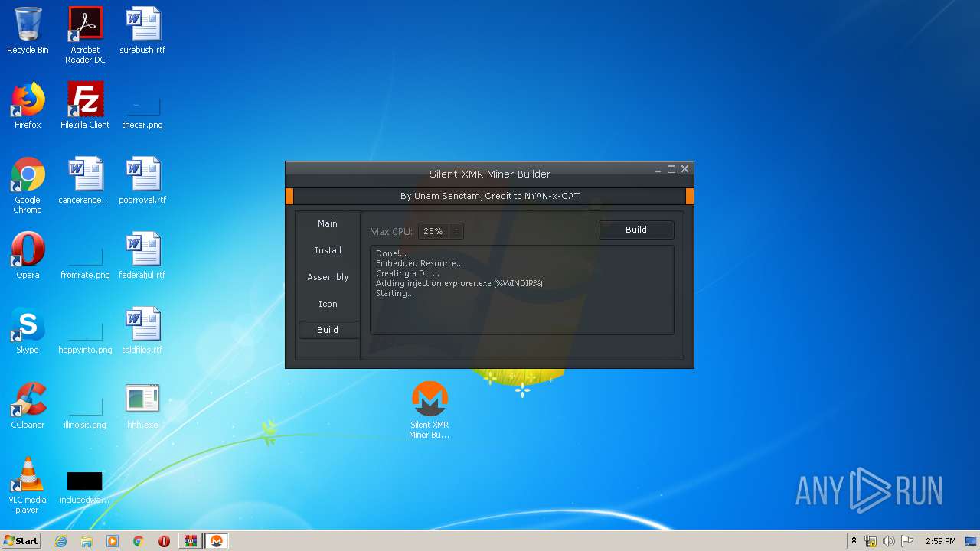
Task: Open the Opera desktop shortcut
Action: (x=28, y=256)
